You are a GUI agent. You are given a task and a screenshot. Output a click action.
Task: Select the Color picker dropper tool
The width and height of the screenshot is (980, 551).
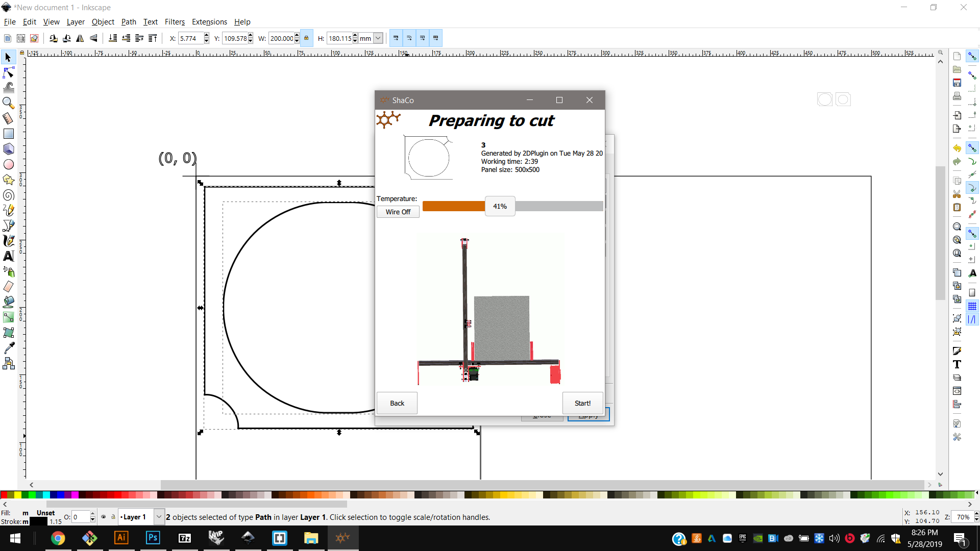(8, 348)
